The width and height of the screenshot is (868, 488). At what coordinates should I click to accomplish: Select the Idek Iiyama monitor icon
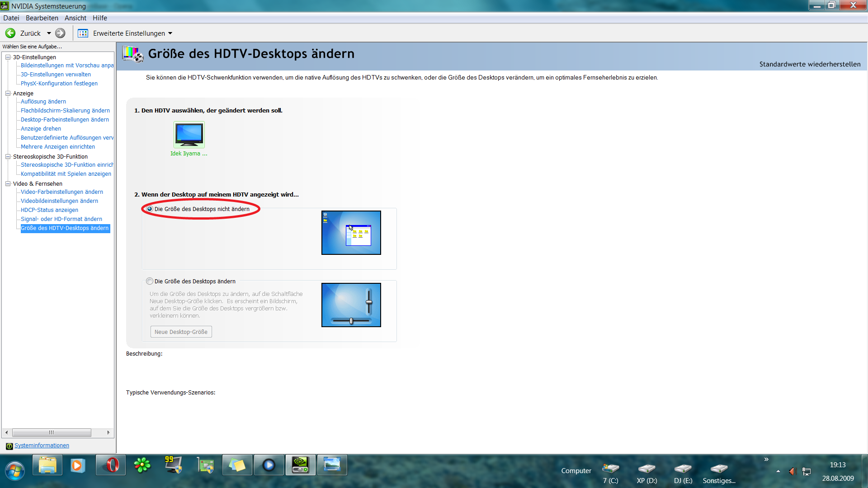[x=189, y=134]
